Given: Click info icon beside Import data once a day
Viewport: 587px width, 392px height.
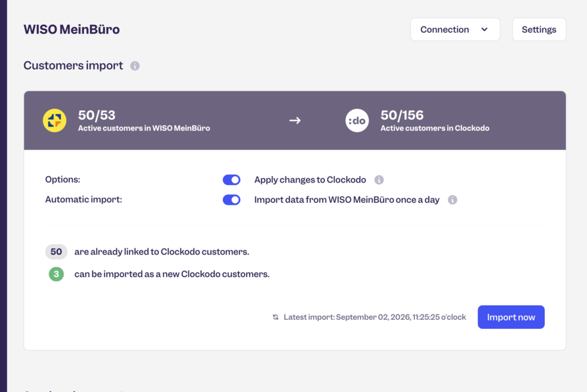Looking at the screenshot, I should click(452, 200).
